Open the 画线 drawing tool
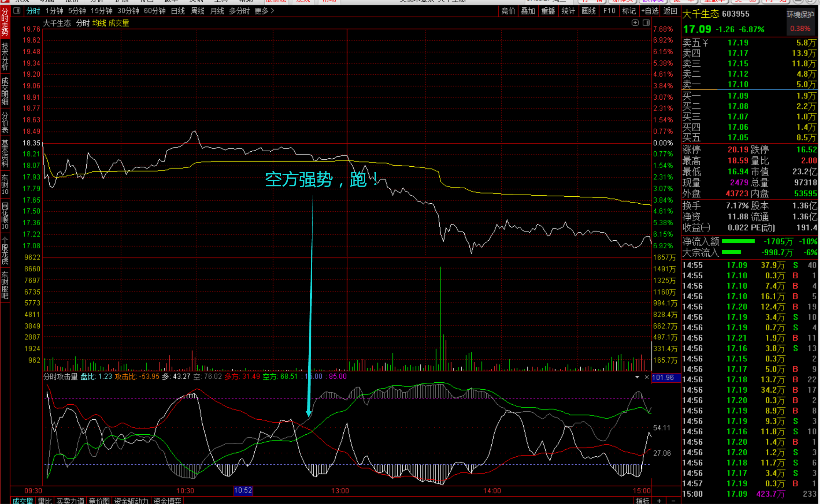This screenshot has width=820, height=504. (x=588, y=11)
